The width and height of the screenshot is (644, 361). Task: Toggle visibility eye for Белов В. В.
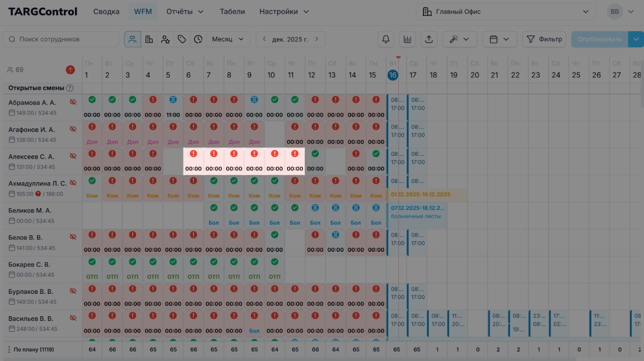73,237
